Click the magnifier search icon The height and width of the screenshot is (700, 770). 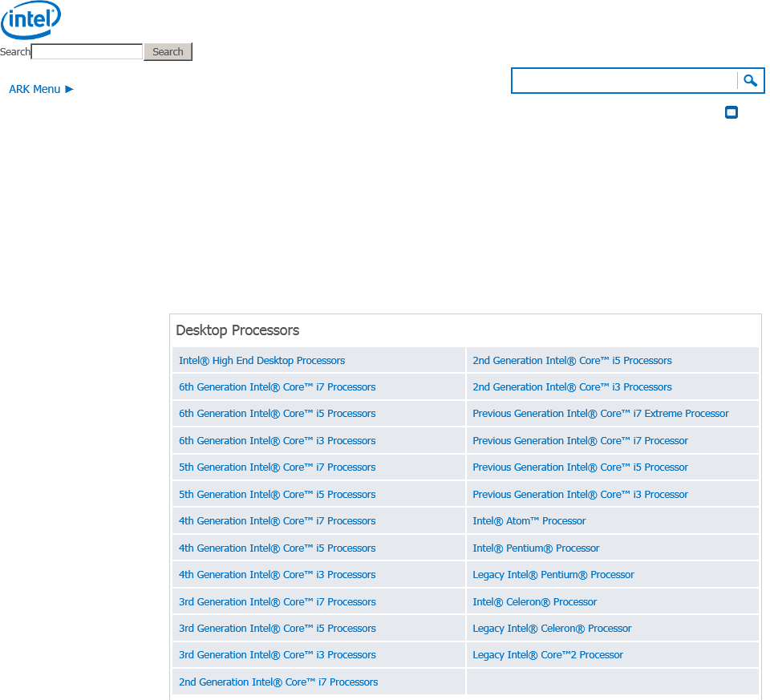point(750,80)
